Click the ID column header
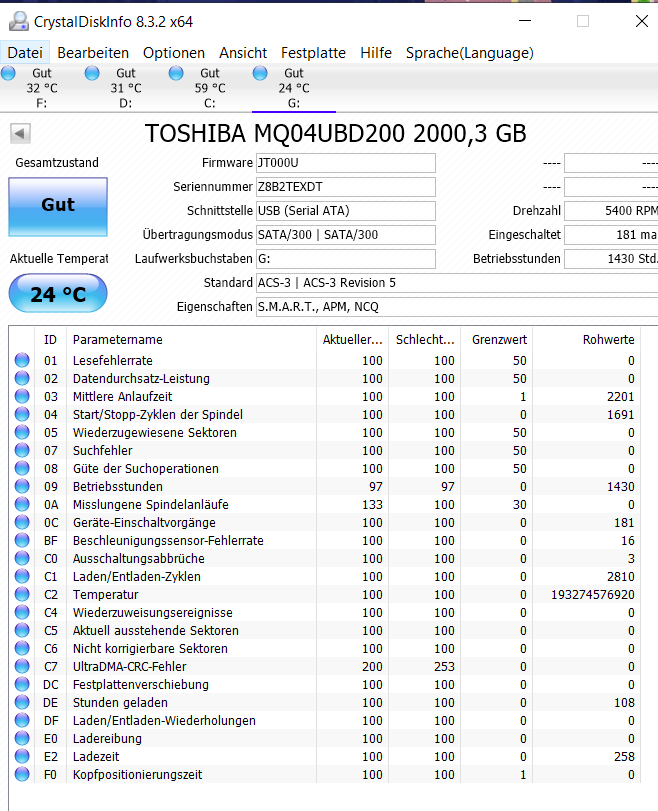The width and height of the screenshot is (658, 811). pos(50,340)
